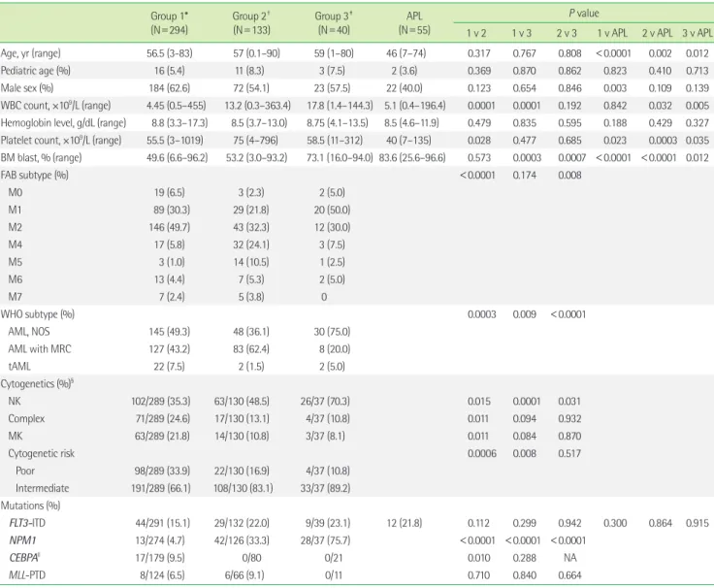Screen dimensions: 714x588
Task: Click the 'P value' header
Action: (x=584, y=14)
